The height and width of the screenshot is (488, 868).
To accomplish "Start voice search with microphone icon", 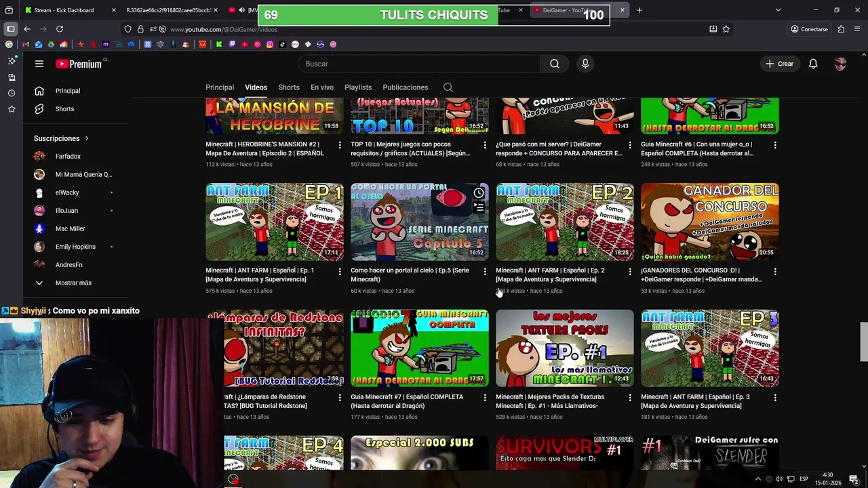I will tap(585, 64).
